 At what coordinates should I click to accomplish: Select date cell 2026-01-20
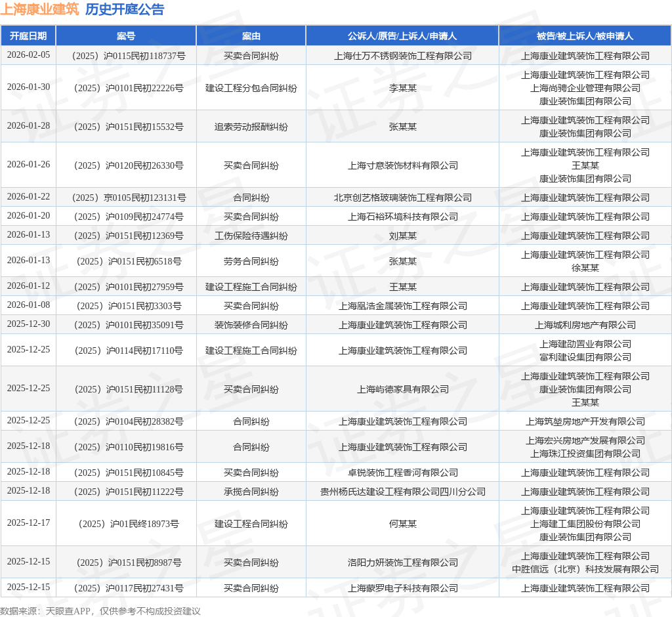click(28, 216)
